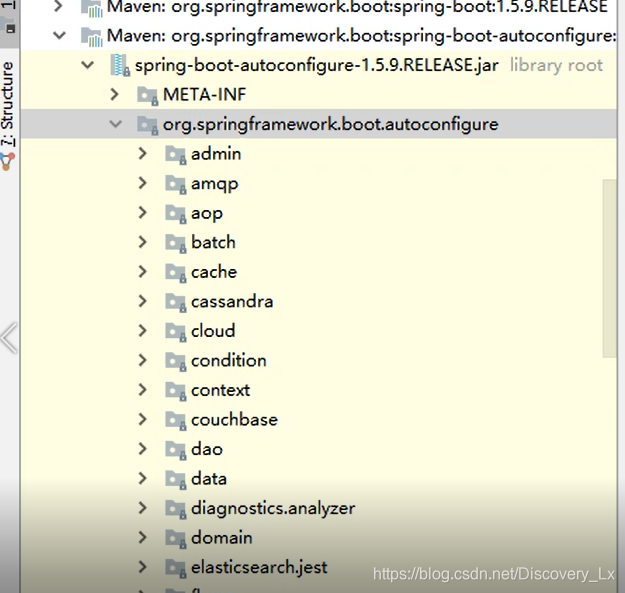The image size is (625, 593).
Task: Click the spring-boot-autoconfigure Maven library icon
Action: click(x=91, y=37)
